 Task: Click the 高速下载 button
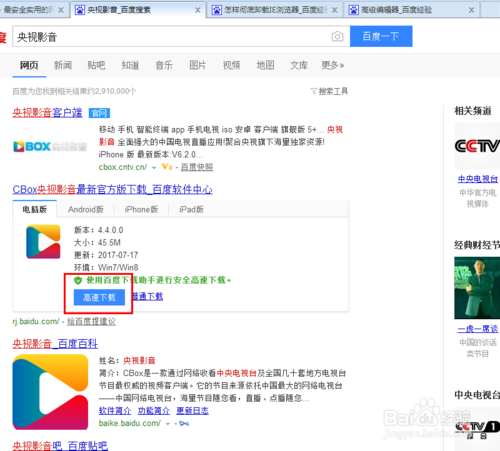(99, 297)
